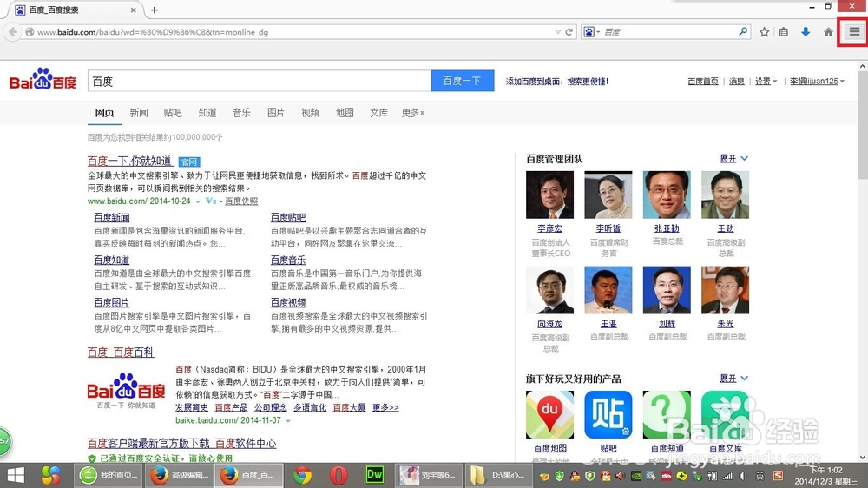Viewport: 868px width, 488px height.
Task: Open the 发展简史 link
Action: tap(192, 408)
